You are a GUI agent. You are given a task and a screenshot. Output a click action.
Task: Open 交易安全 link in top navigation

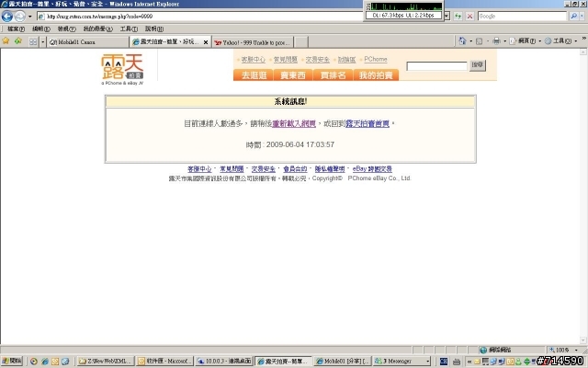click(x=318, y=59)
